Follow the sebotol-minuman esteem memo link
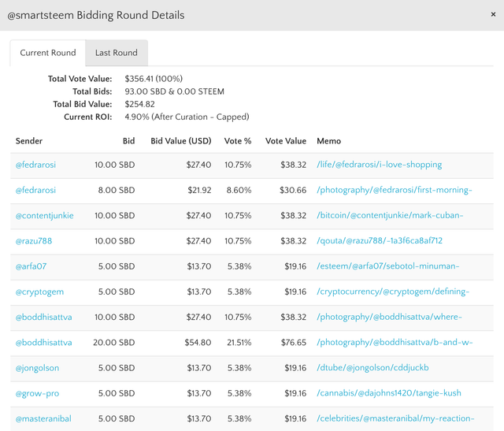The height and width of the screenshot is (431, 504). click(388, 266)
